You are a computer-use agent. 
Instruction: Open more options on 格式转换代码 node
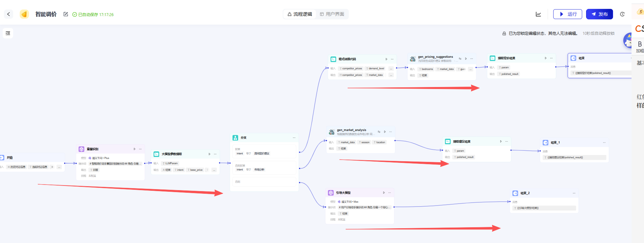point(392,59)
